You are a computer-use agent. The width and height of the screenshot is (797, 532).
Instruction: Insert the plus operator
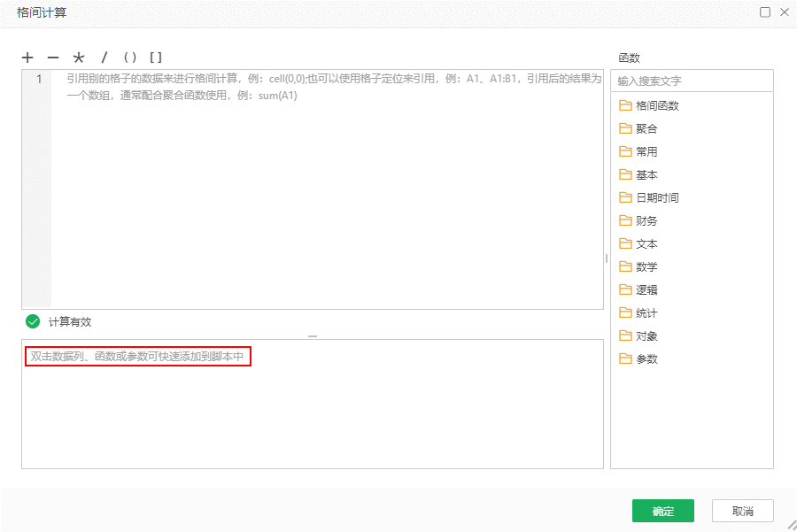(27, 58)
